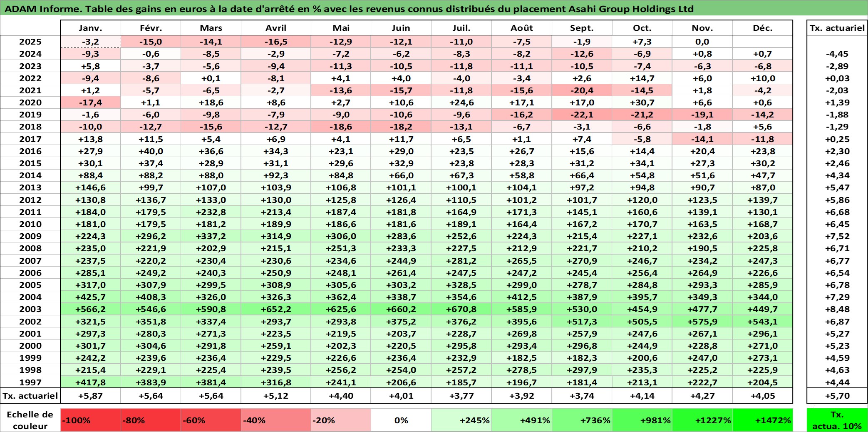Click the -4,45 actuarial rate for 2024
The height and width of the screenshot is (432, 868).
pos(837,54)
